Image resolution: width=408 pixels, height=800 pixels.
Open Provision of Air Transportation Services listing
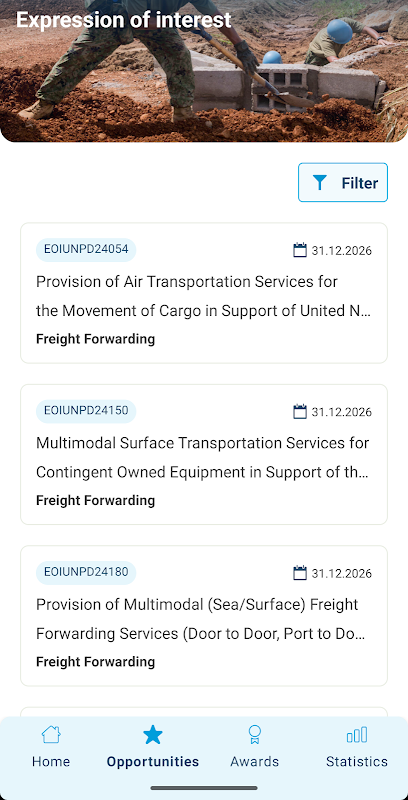coord(204,293)
